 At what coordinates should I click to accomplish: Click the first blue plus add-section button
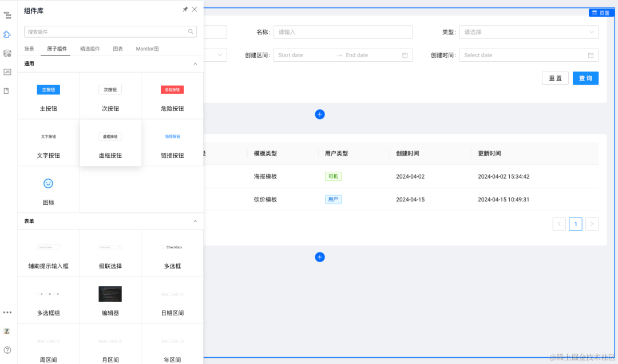[320, 114]
